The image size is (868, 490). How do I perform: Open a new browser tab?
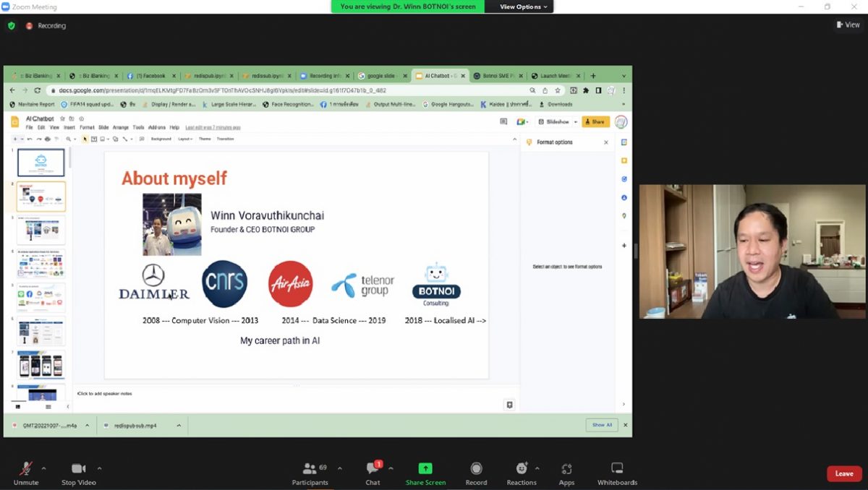click(593, 75)
